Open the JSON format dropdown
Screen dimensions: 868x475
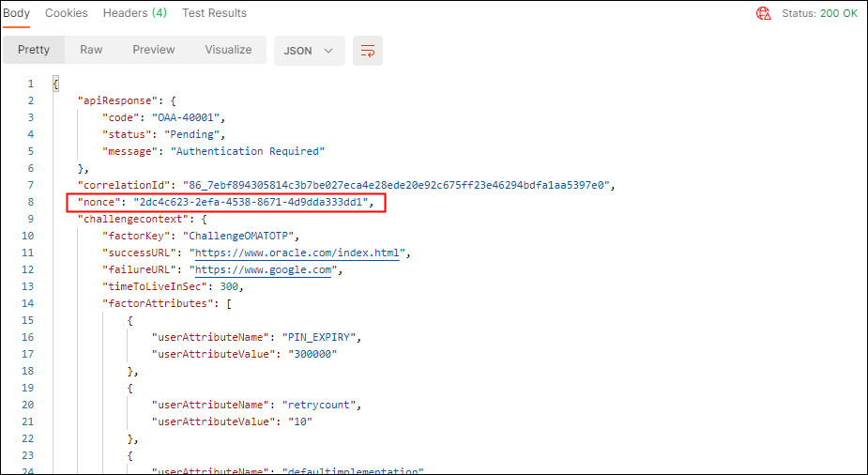click(x=309, y=51)
